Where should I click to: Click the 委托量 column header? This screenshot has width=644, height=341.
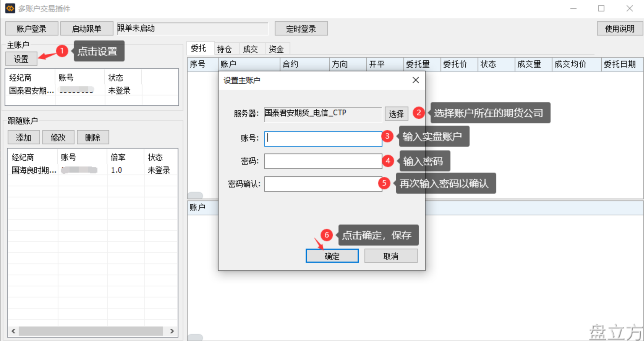point(422,64)
